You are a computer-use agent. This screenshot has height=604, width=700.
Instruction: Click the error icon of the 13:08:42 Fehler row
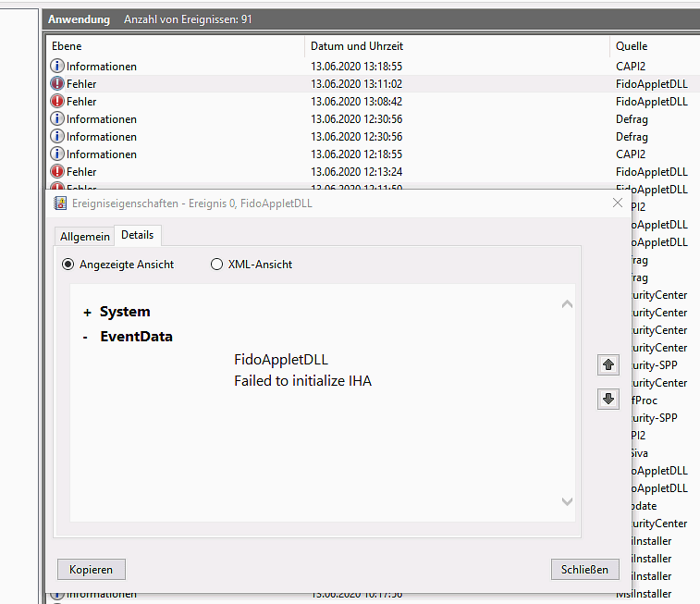pos(57,102)
